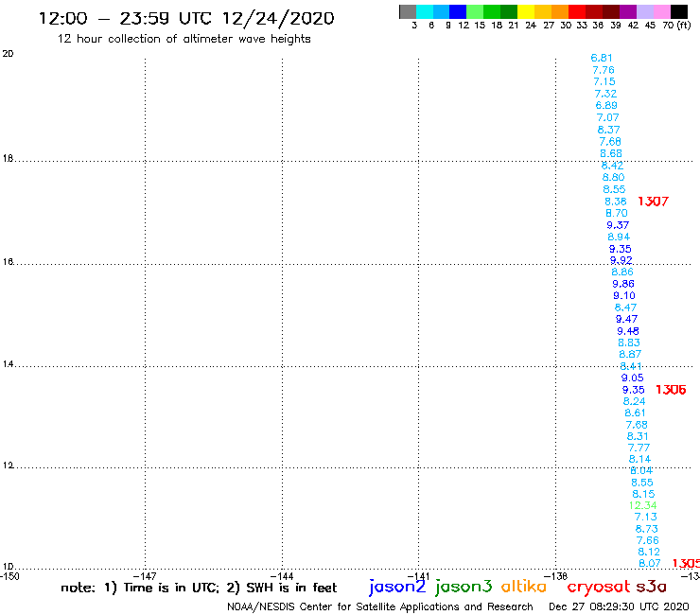Image resolution: width=700 pixels, height=615 pixels.
Task: Click the wave height value 7.32
Action: coord(605,94)
